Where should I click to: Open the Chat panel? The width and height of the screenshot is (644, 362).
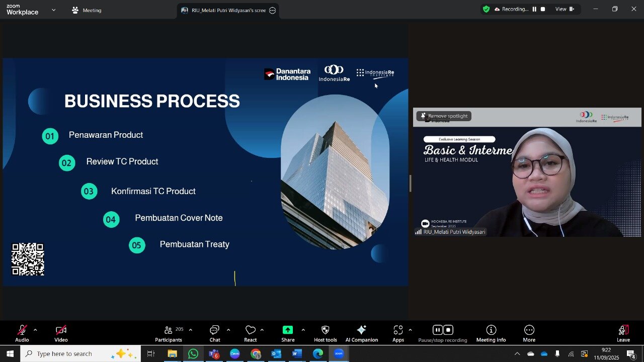pyautogui.click(x=214, y=333)
